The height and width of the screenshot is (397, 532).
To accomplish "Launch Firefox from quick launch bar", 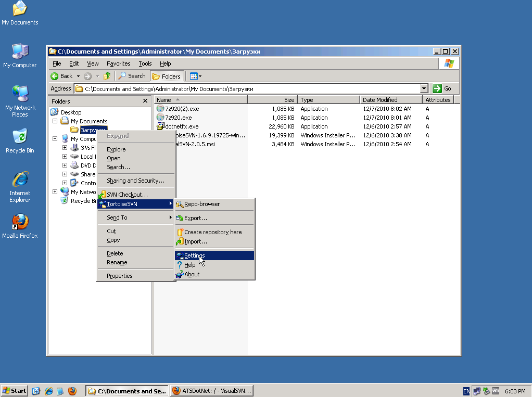I will point(72,391).
